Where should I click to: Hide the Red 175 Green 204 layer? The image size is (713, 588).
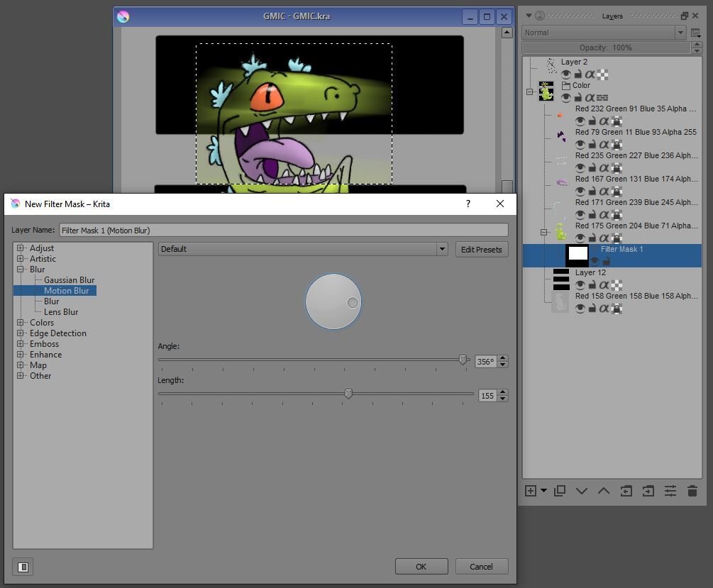tap(580, 238)
